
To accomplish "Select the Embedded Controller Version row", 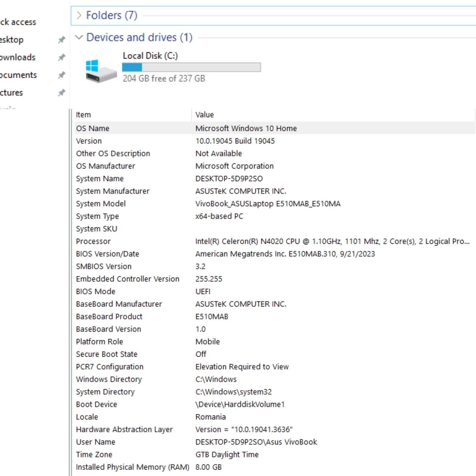I will [275, 279].
